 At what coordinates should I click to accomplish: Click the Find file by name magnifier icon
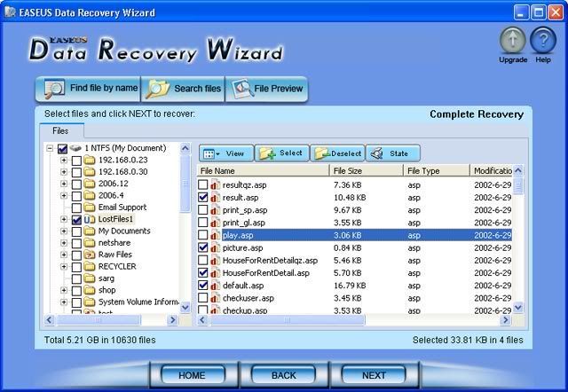54,89
